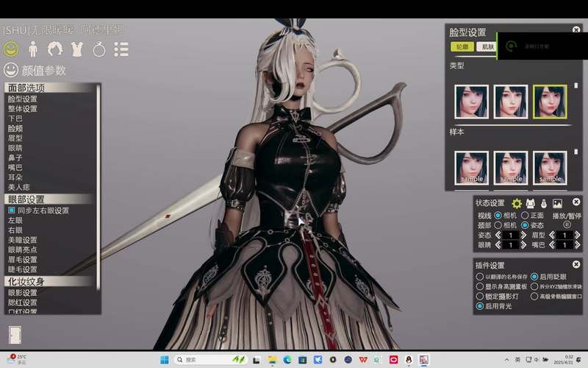The width and height of the screenshot is (588, 368).
Task: Open 眼影设置 under makeup
Action: (23, 292)
